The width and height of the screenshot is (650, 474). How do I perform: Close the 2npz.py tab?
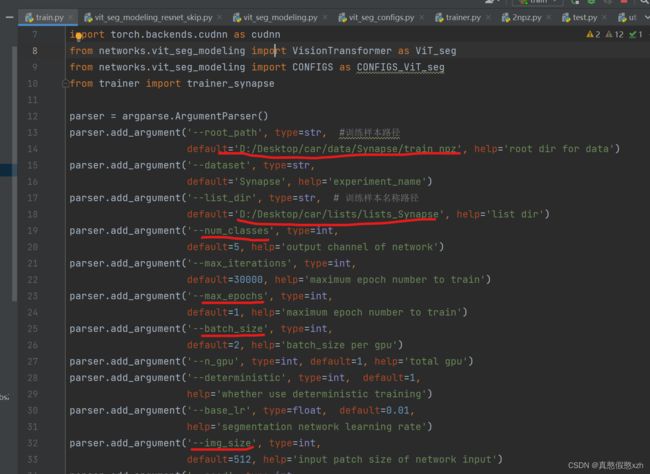coord(549,17)
